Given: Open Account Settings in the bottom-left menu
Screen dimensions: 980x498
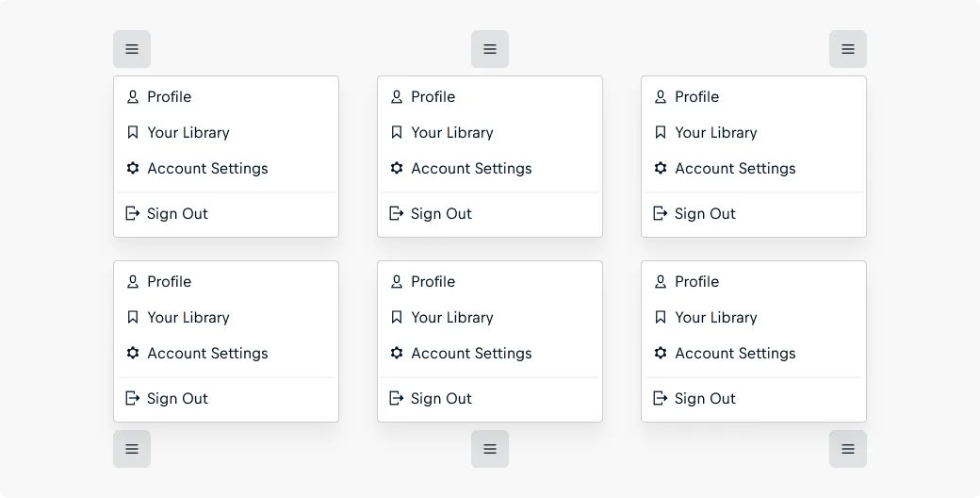Looking at the screenshot, I should pyautogui.click(x=226, y=353).
